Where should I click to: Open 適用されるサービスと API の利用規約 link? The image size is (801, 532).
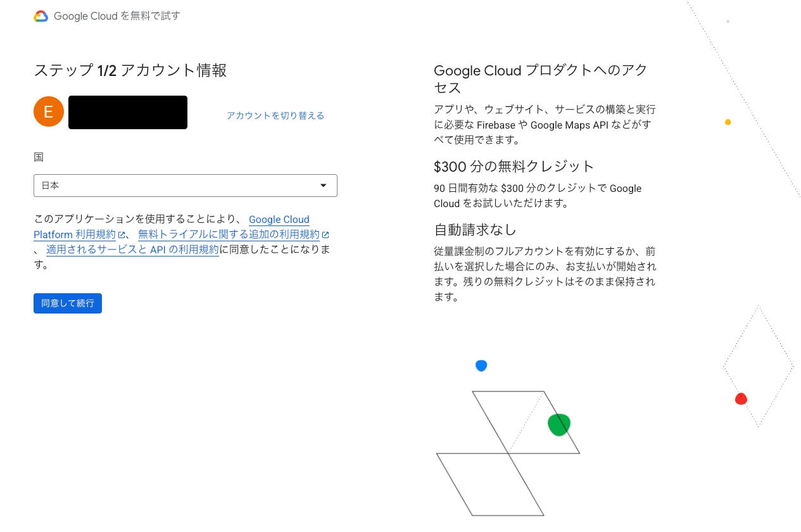pyautogui.click(x=132, y=250)
